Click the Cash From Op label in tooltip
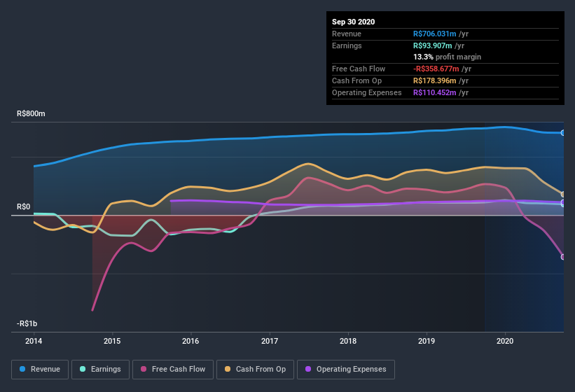 [x=356, y=81]
